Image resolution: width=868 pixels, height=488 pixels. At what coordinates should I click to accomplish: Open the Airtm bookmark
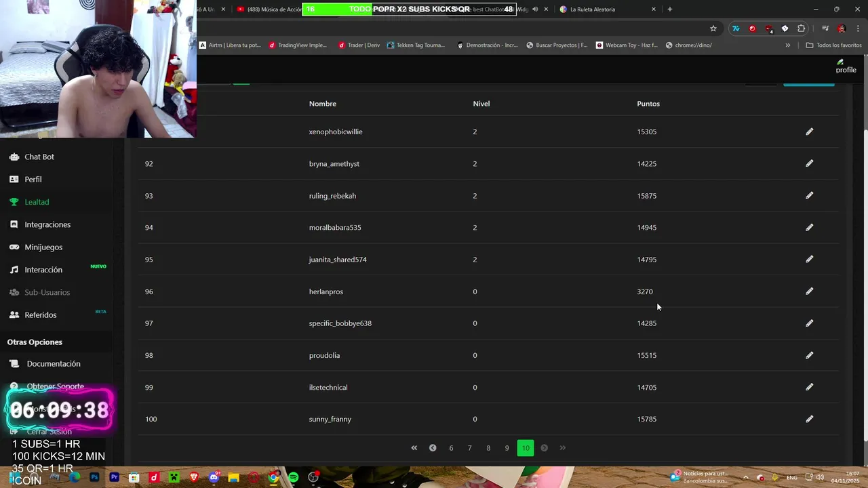point(230,45)
